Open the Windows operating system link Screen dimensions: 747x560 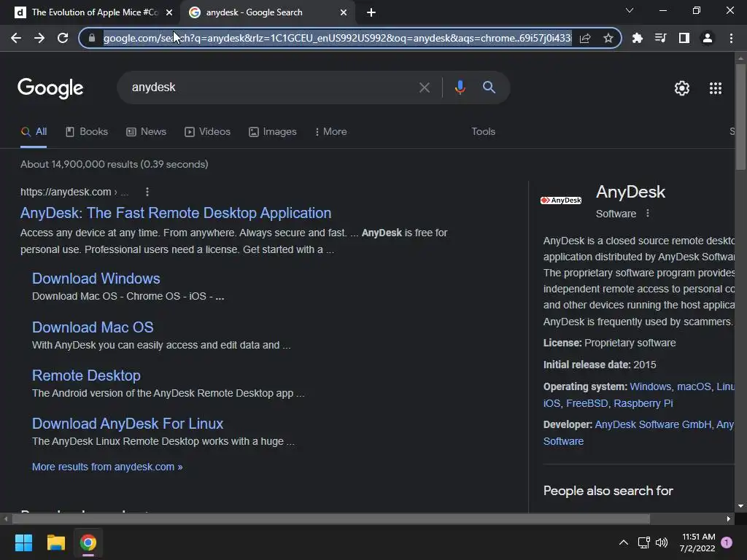click(x=650, y=386)
